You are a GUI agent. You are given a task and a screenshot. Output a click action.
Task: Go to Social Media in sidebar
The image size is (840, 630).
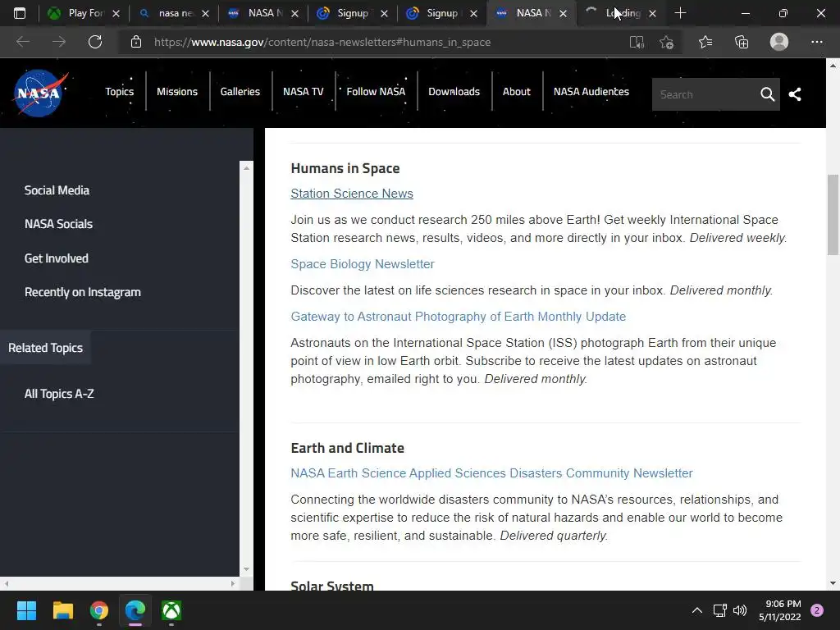click(57, 190)
